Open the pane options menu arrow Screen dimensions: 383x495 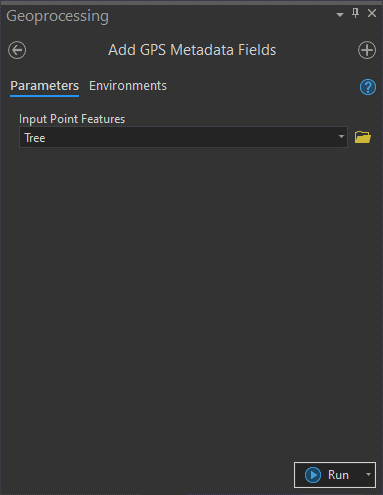click(340, 15)
